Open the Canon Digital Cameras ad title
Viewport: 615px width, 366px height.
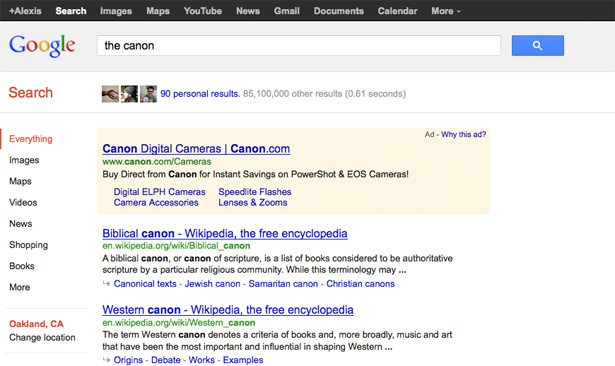pos(196,149)
